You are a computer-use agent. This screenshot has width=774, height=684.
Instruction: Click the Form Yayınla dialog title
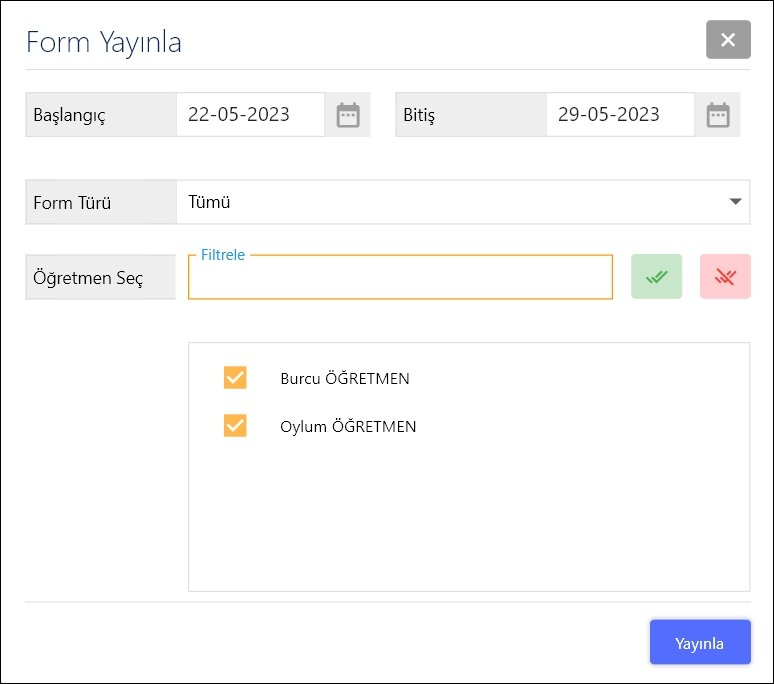[104, 42]
